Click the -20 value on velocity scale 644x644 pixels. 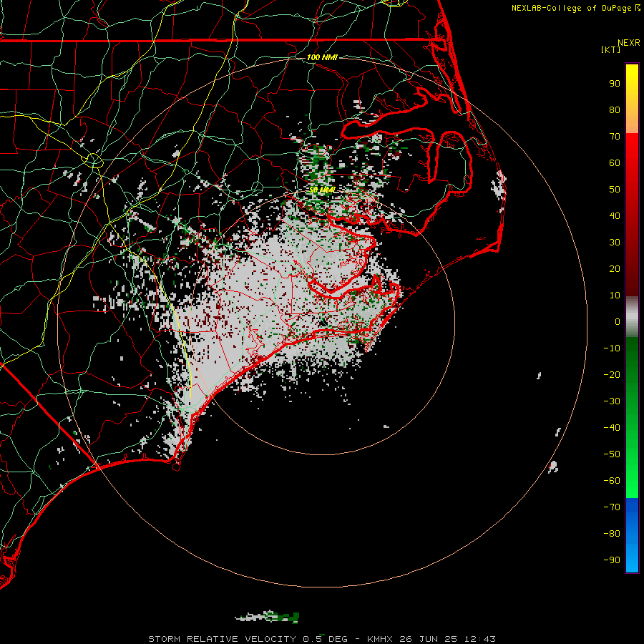point(612,375)
